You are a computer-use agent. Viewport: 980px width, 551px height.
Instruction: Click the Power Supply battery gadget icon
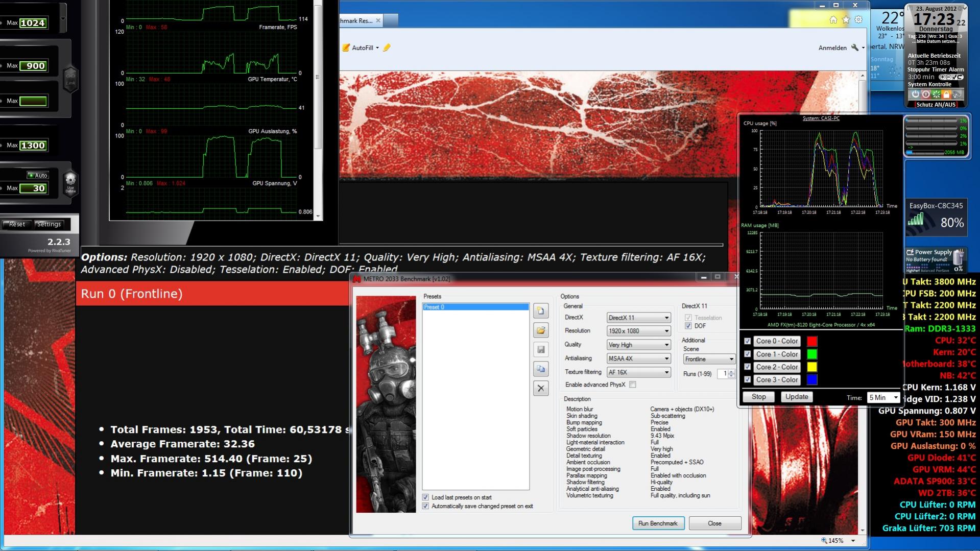coord(959,257)
